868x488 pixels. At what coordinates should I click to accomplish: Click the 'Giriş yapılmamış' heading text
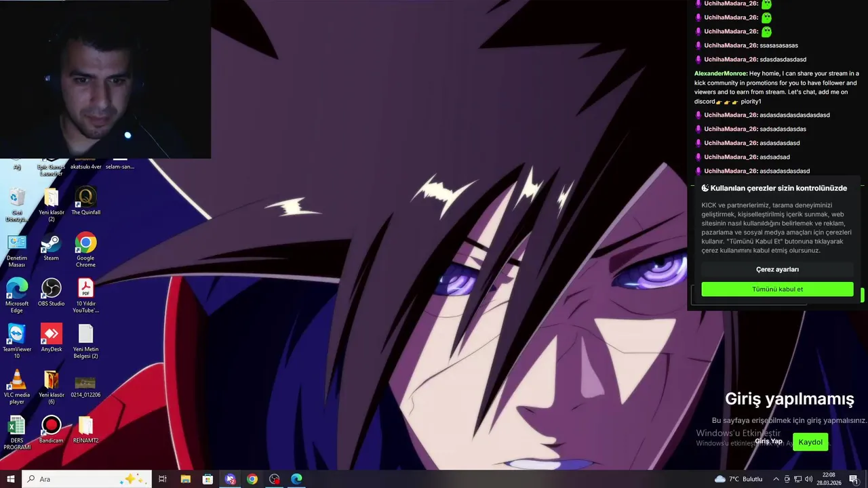(789, 399)
